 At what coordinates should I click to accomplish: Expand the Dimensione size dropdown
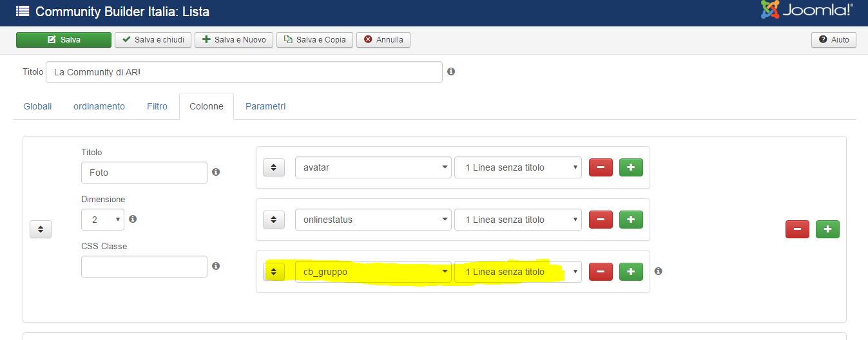(x=102, y=220)
